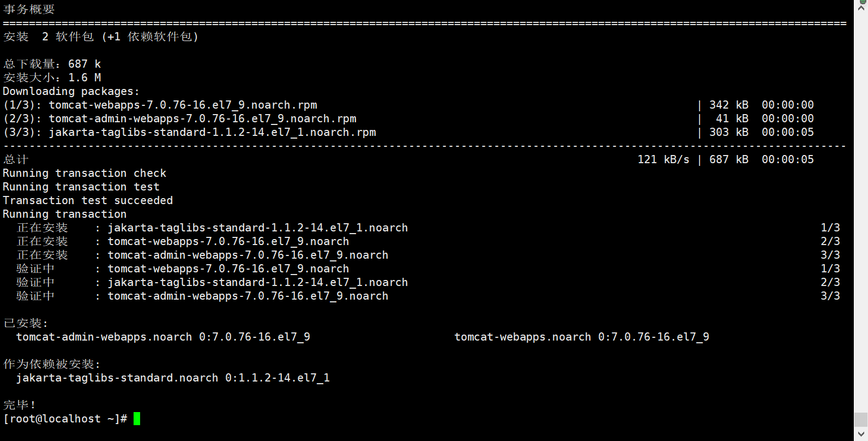Click the 安装大小: 1.6 M line
This screenshot has height=441, width=868.
click(52, 78)
